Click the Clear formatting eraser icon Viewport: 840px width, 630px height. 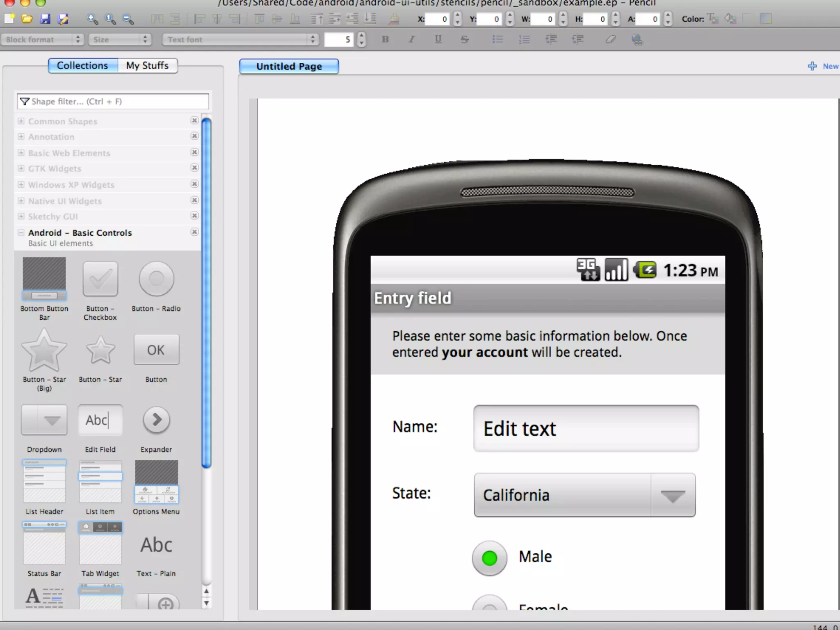click(x=610, y=40)
